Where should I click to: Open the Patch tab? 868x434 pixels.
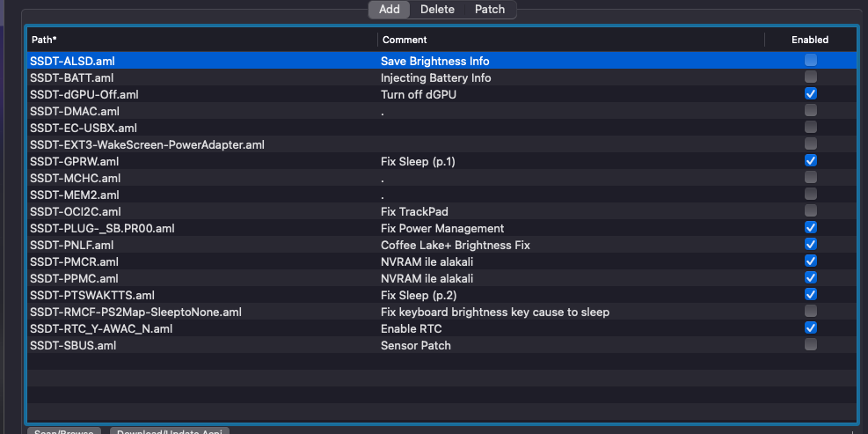[490, 10]
